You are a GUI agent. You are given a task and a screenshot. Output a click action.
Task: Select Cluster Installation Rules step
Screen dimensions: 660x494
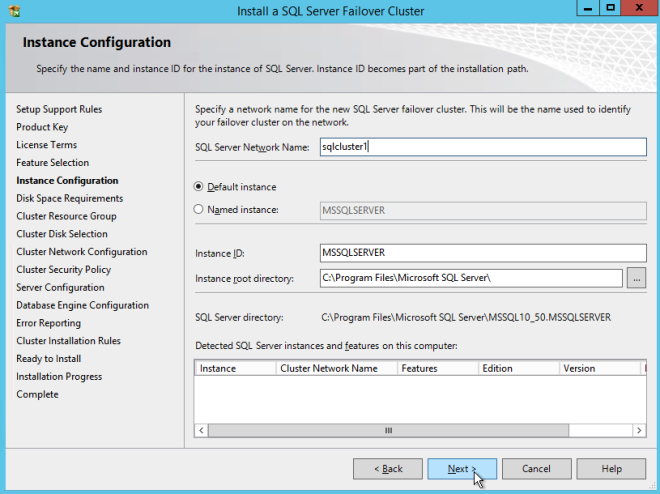tap(68, 340)
